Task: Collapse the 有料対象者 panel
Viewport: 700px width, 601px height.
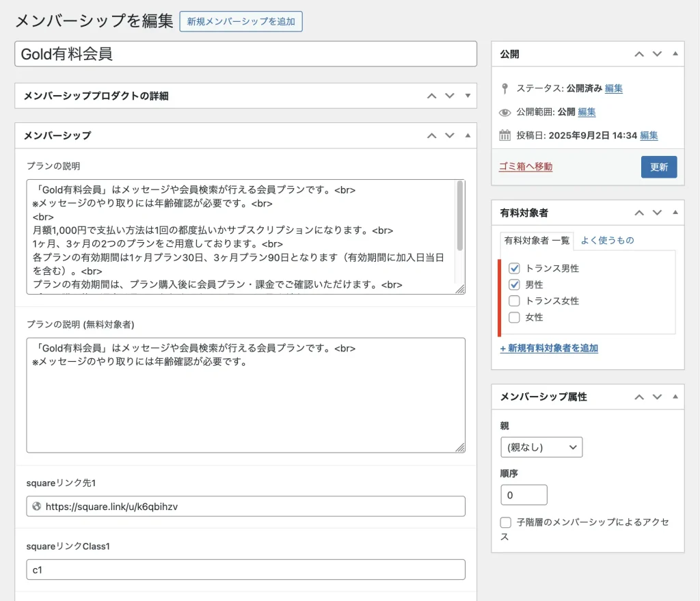Action: pyautogui.click(x=675, y=213)
